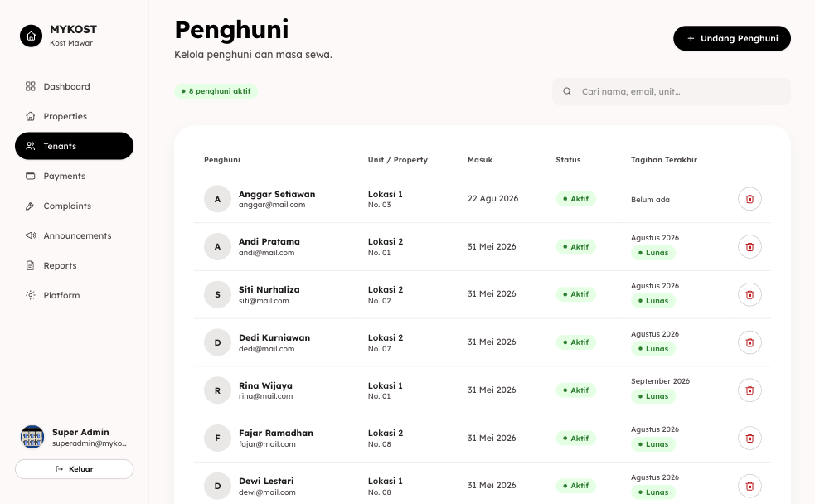Screen dimensions: 815x504
Task: Click Aktif status for Dedi Kurniawan
Action: (576, 342)
